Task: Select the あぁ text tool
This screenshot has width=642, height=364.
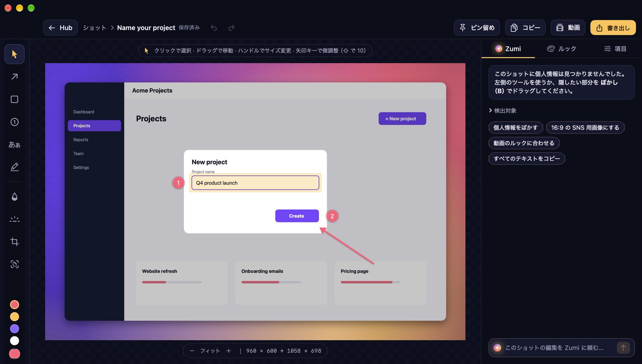Action: (x=14, y=144)
